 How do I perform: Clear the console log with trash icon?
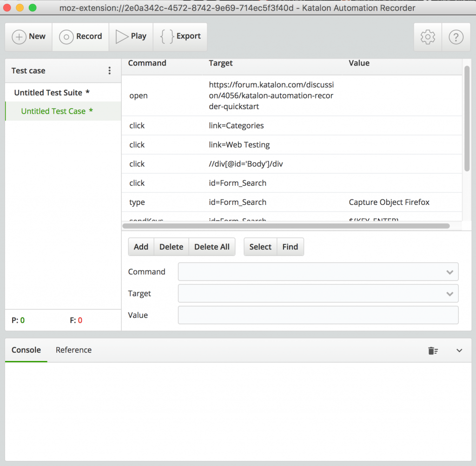click(x=433, y=350)
